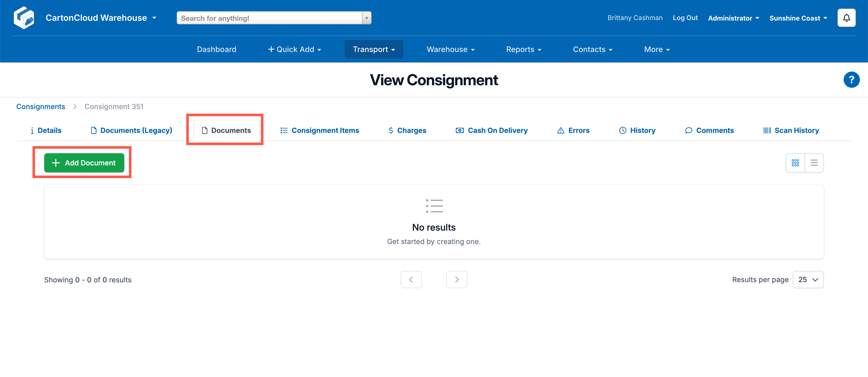Viewport: 868px width, 377px height.
Task: Expand the Results per page dropdown
Action: point(808,279)
